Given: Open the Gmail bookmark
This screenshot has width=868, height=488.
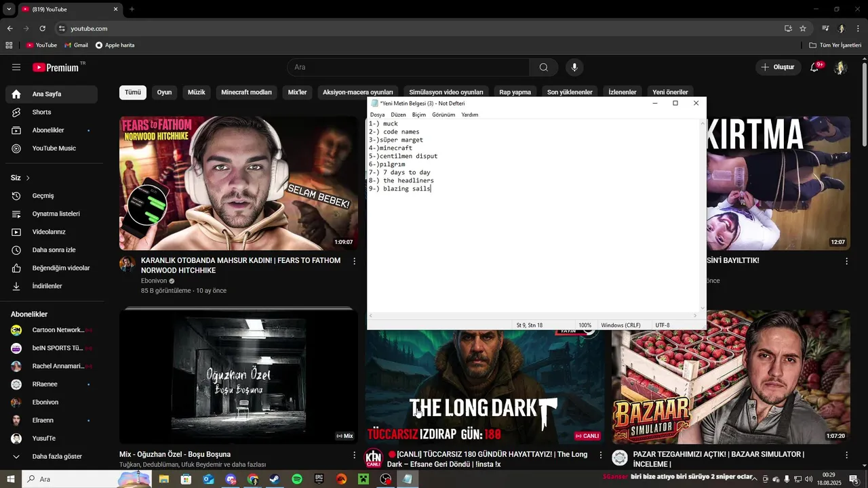Looking at the screenshot, I should pyautogui.click(x=76, y=45).
